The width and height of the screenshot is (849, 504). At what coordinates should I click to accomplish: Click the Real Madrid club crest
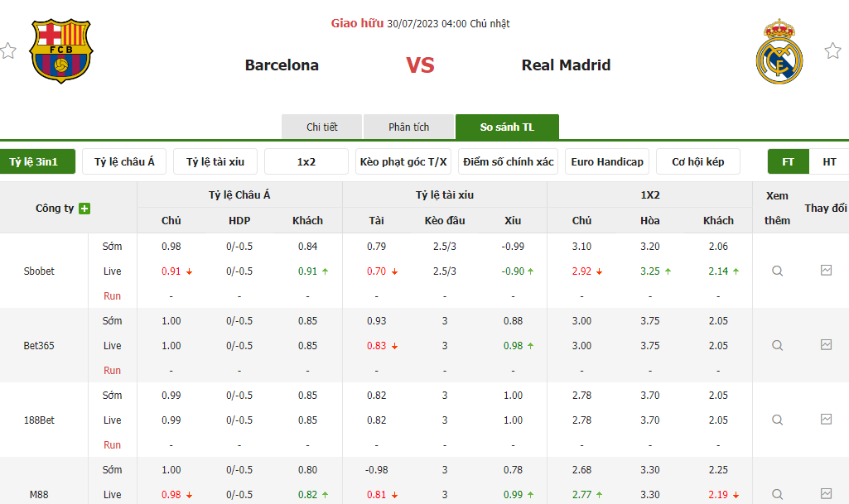(x=779, y=53)
